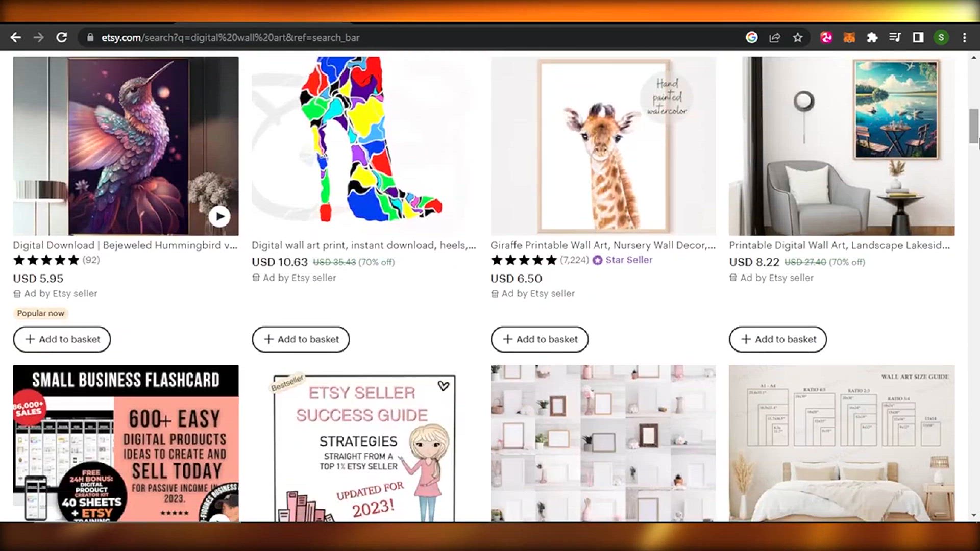This screenshot has height=551, width=980.
Task: Go forward in browser history
Action: pyautogui.click(x=39, y=37)
